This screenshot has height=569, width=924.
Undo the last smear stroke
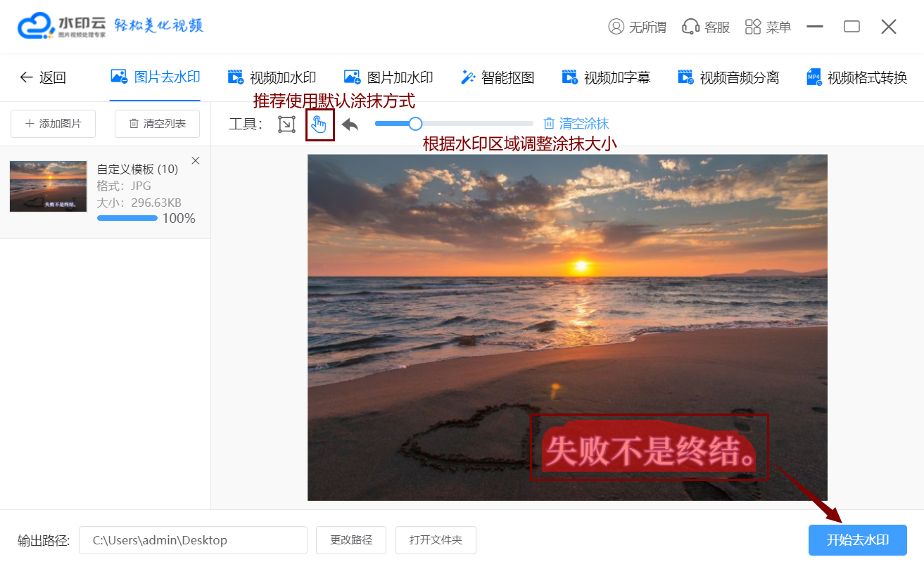tap(349, 123)
